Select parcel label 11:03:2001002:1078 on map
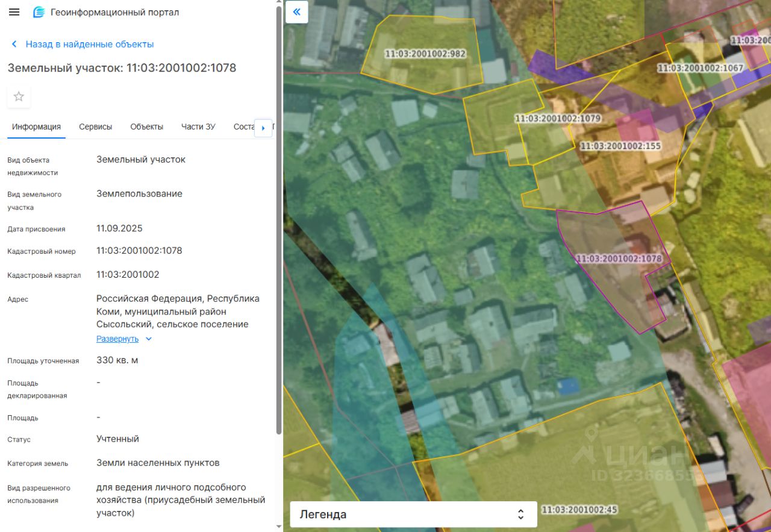 point(619,258)
